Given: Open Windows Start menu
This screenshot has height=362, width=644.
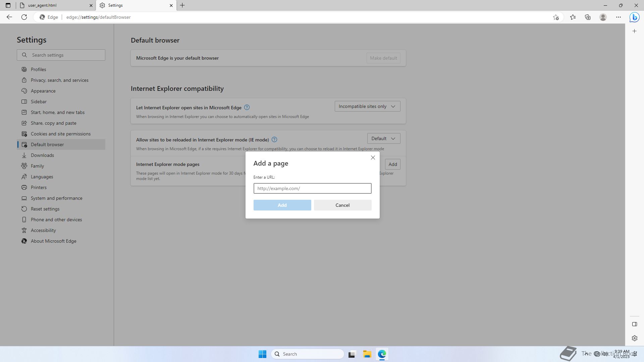Looking at the screenshot, I should [x=262, y=354].
